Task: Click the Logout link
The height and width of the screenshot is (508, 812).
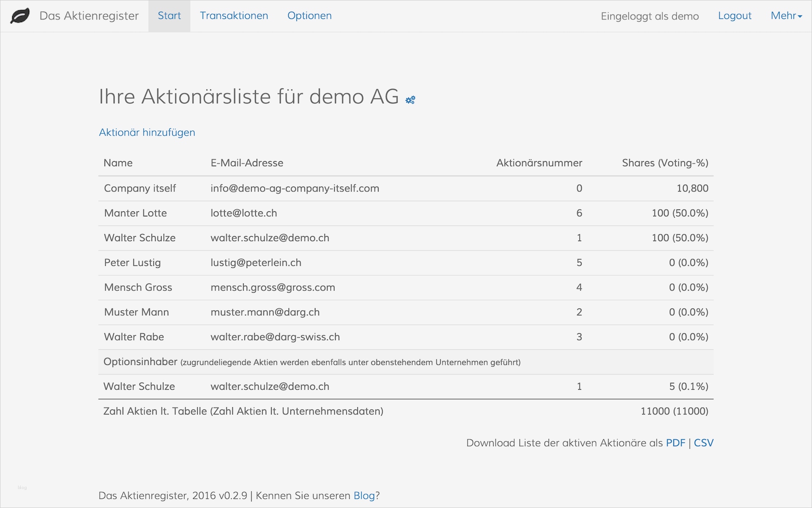Action: (x=734, y=16)
